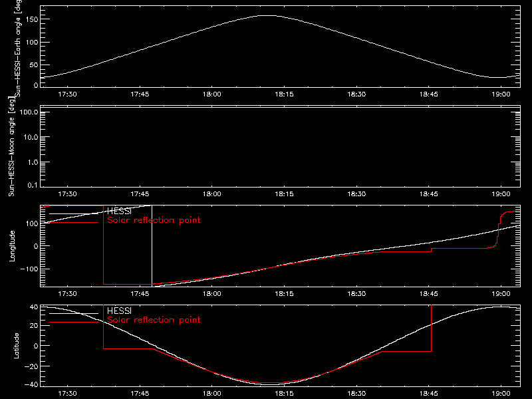Select the 18:30 label under Earth angle plot
This screenshot has width=532, height=399.
point(356,94)
